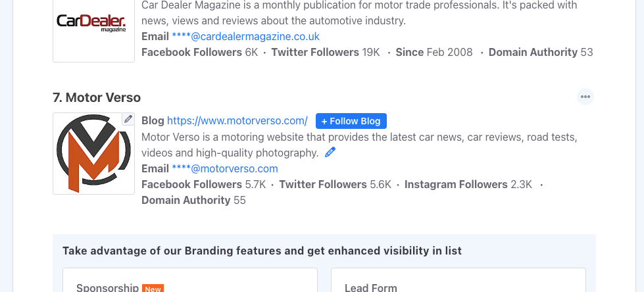Edit the Motor Verso description with pencil icon

coord(330,153)
